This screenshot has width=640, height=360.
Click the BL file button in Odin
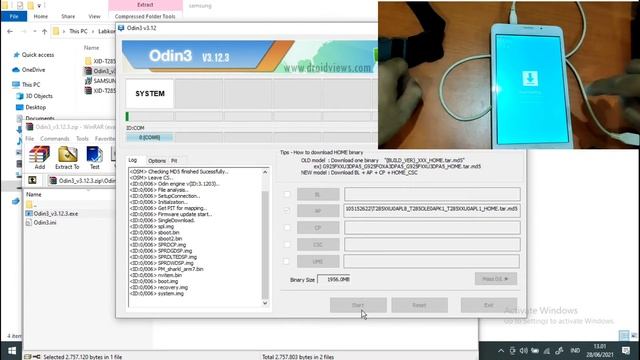318,194
